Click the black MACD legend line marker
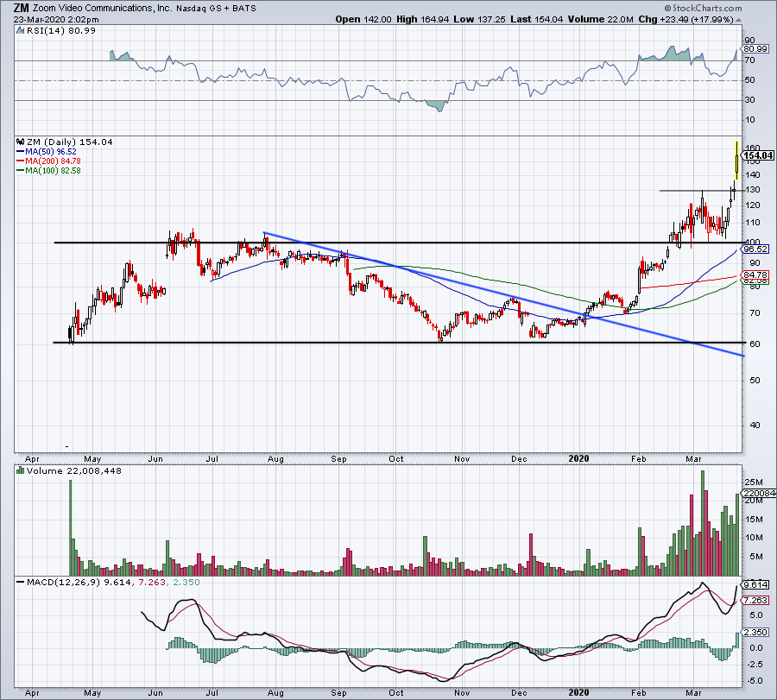The height and width of the screenshot is (700, 777). click(21, 582)
